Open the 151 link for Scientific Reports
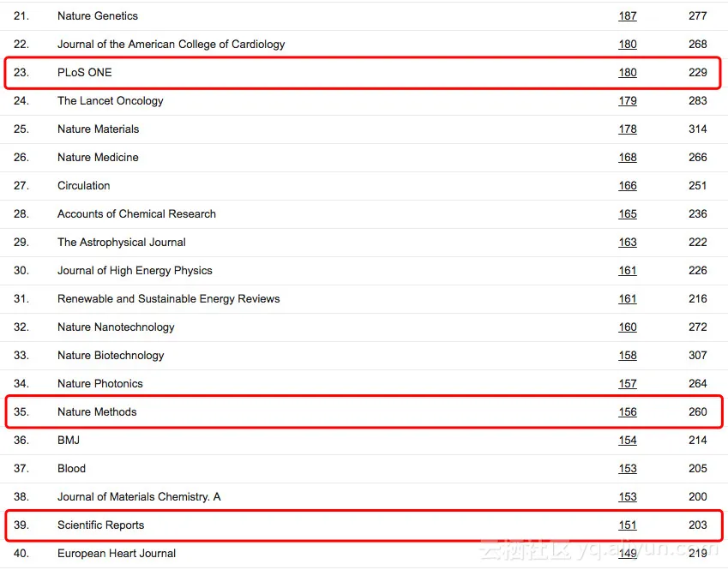 (628, 525)
